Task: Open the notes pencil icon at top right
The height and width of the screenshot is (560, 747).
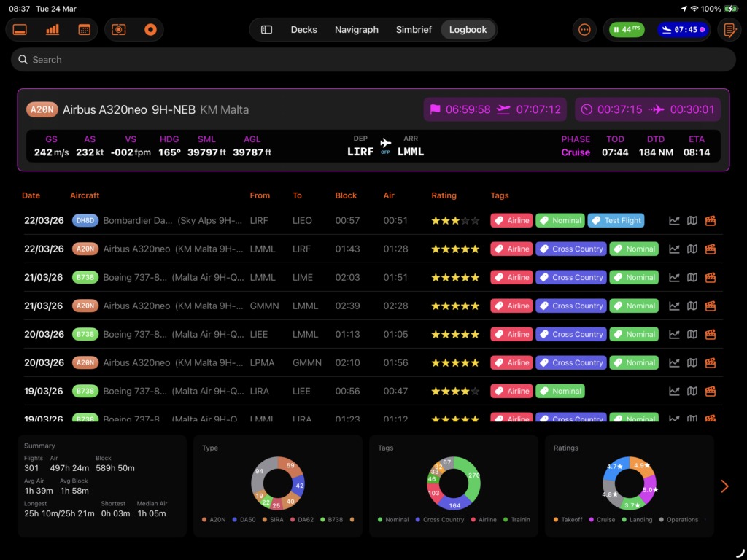Action: [728, 30]
